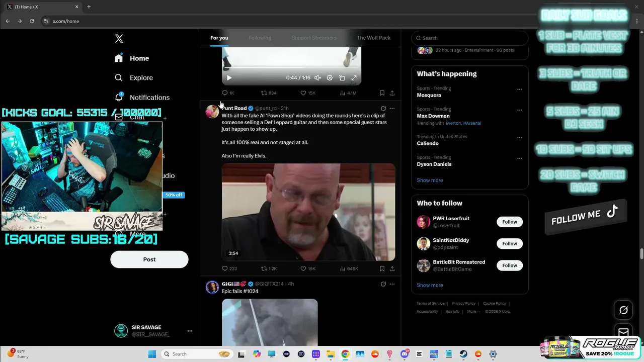Open a new Chrome tab
Image resolution: width=644 pixels, height=362 pixels.
pyautogui.click(x=89, y=7)
